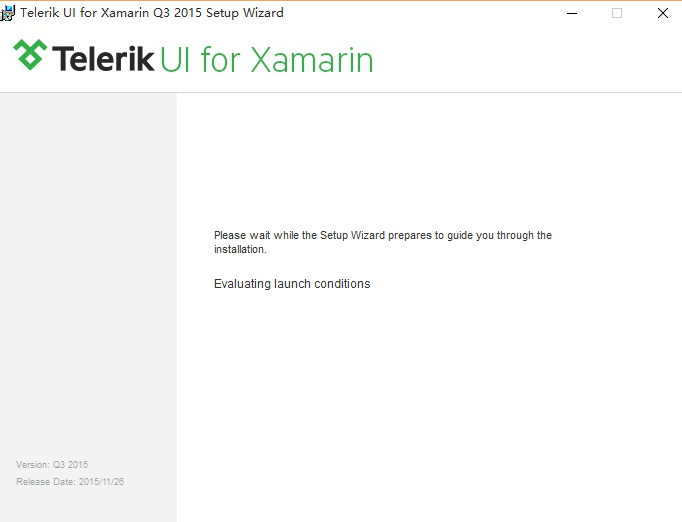Viewport: 682px width, 522px height.
Task: Click the green 'UI for' header text
Action: click(200, 59)
